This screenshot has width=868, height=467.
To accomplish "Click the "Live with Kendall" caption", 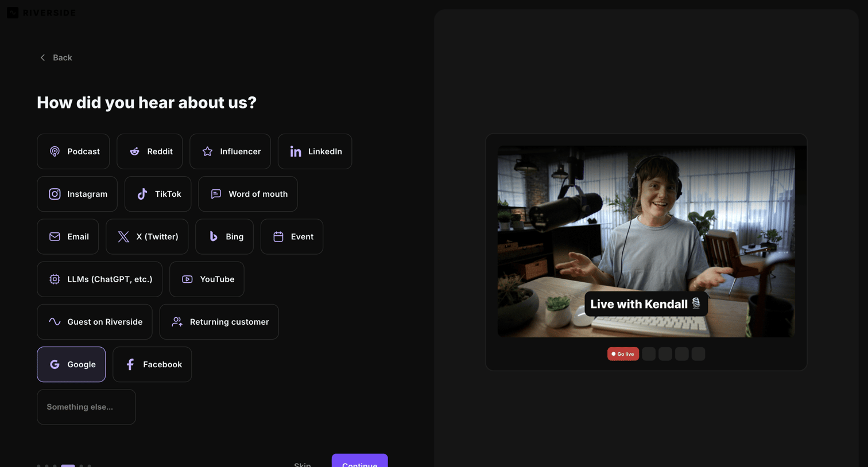I will pos(646,304).
